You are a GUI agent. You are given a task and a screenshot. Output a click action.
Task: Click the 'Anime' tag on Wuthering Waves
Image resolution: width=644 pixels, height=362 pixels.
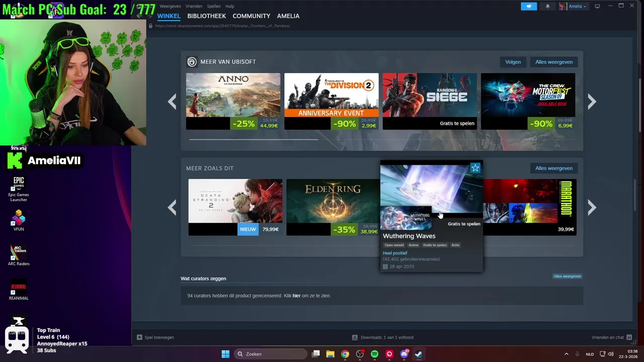pos(413,245)
